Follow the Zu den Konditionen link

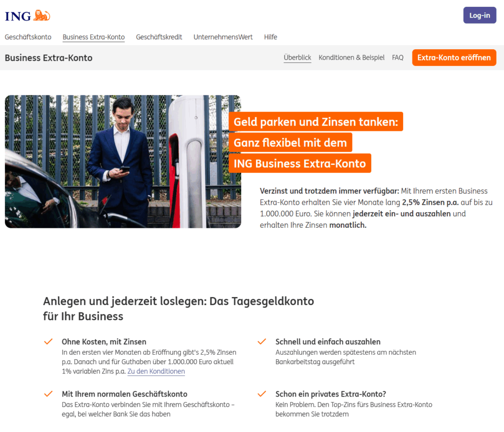[156, 371]
